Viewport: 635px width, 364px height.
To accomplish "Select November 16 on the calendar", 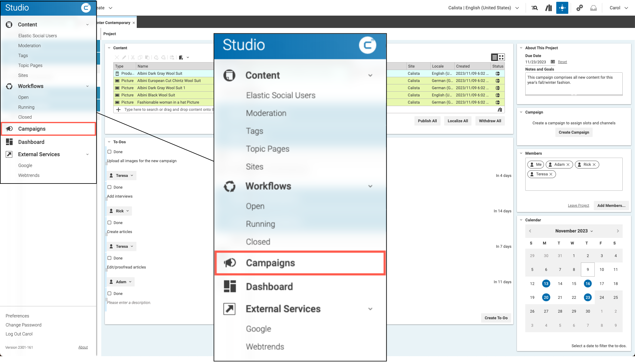I will (x=588, y=284).
